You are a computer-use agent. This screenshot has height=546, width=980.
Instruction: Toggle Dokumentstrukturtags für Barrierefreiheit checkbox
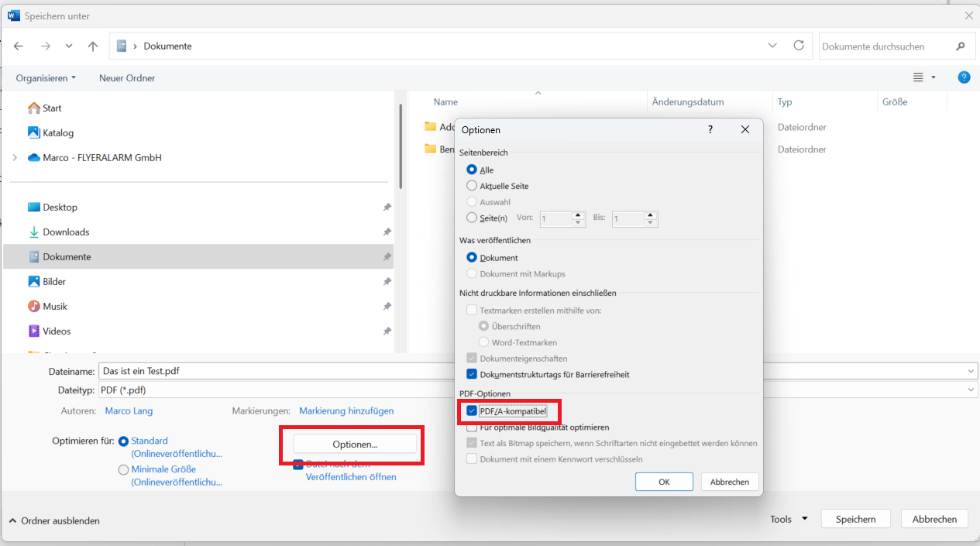[472, 375]
